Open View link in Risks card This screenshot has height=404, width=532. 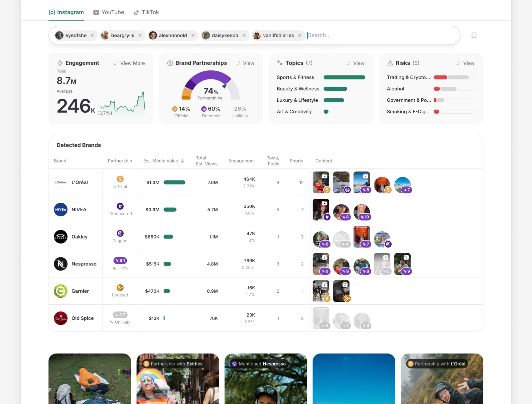coord(465,63)
